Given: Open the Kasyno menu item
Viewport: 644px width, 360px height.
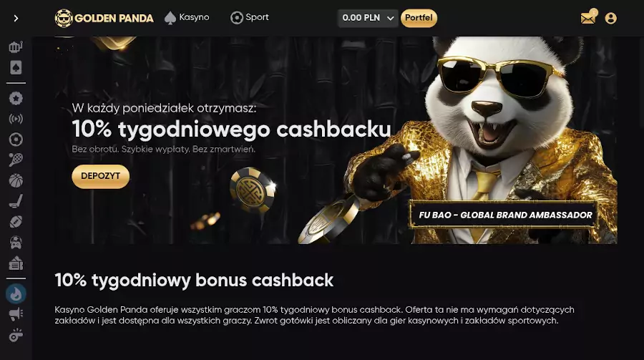Looking at the screenshot, I should (187, 18).
